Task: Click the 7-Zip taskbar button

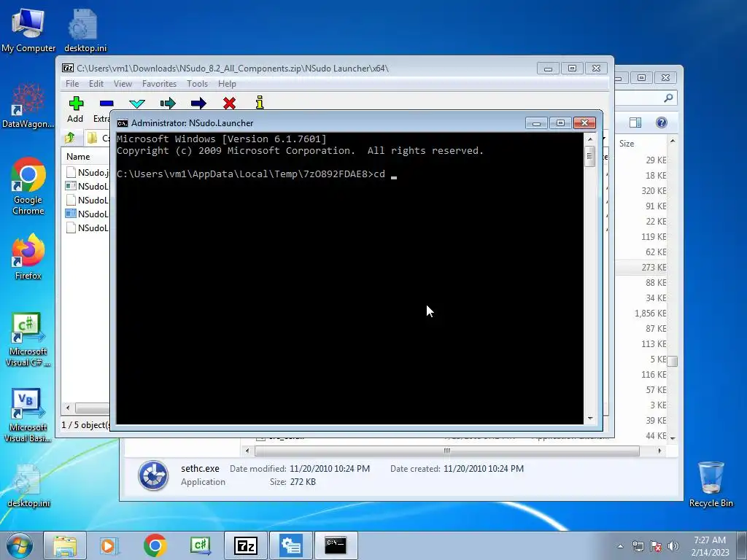Action: tap(246, 545)
